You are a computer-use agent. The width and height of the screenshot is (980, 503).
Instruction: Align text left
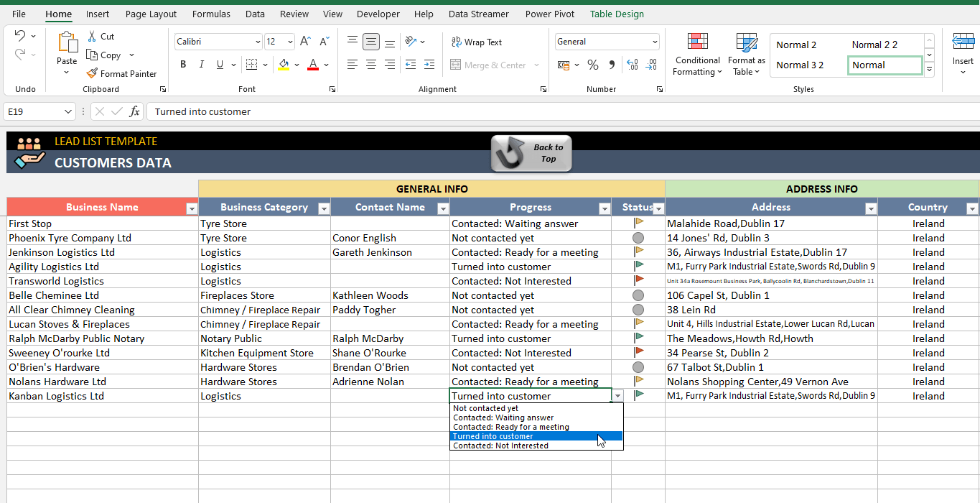click(x=352, y=65)
